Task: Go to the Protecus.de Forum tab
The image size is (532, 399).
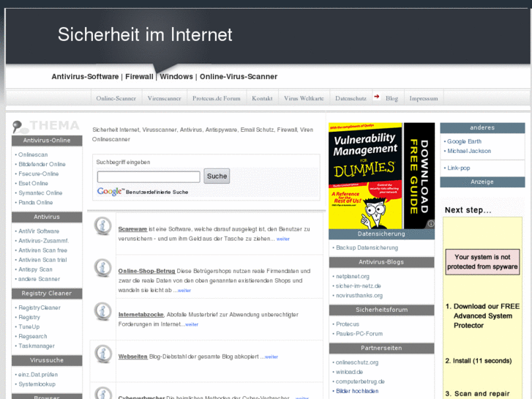Action: tap(216, 98)
